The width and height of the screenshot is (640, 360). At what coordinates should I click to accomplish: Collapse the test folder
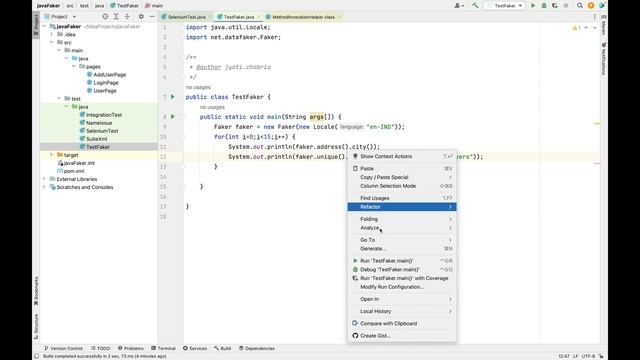click(59, 99)
